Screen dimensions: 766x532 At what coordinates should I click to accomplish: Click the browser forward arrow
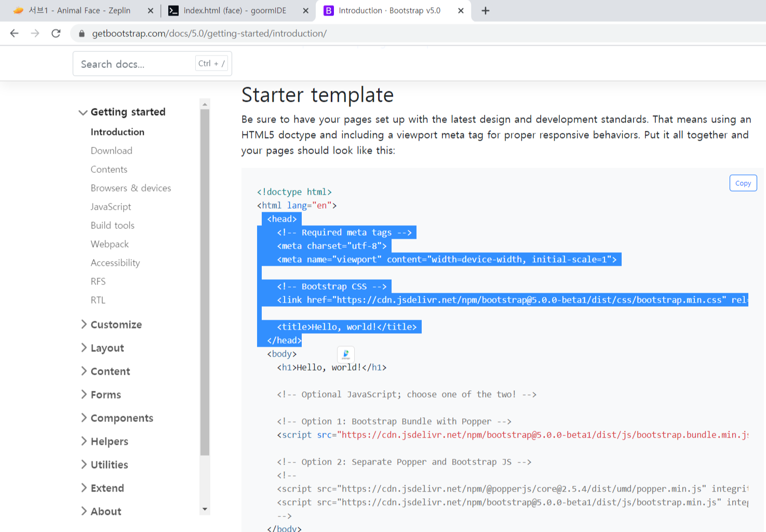pyautogui.click(x=35, y=33)
